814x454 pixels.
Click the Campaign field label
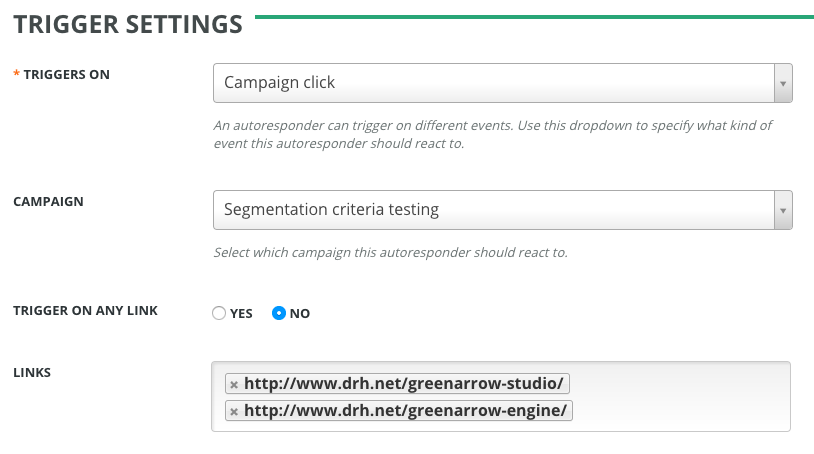click(x=48, y=201)
